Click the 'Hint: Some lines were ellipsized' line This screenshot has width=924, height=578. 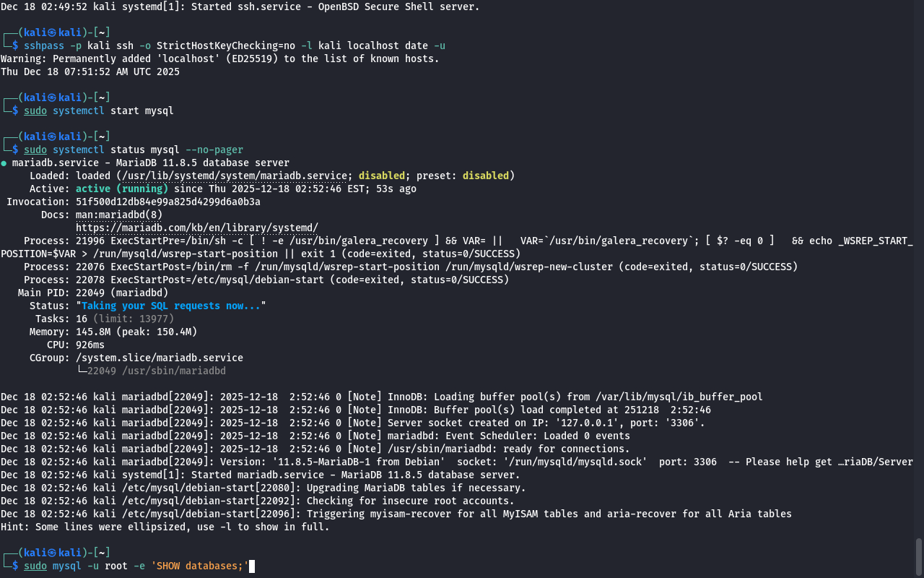(165, 527)
